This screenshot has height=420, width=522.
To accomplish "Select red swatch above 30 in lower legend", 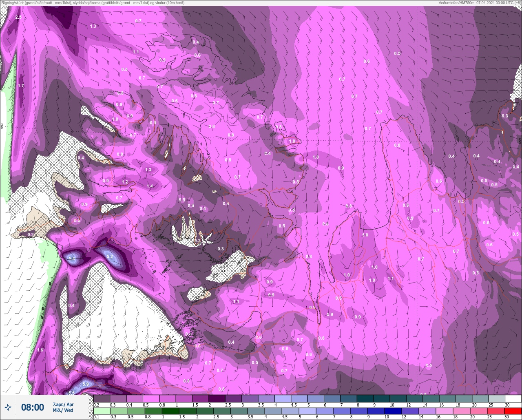I will 513,411.
